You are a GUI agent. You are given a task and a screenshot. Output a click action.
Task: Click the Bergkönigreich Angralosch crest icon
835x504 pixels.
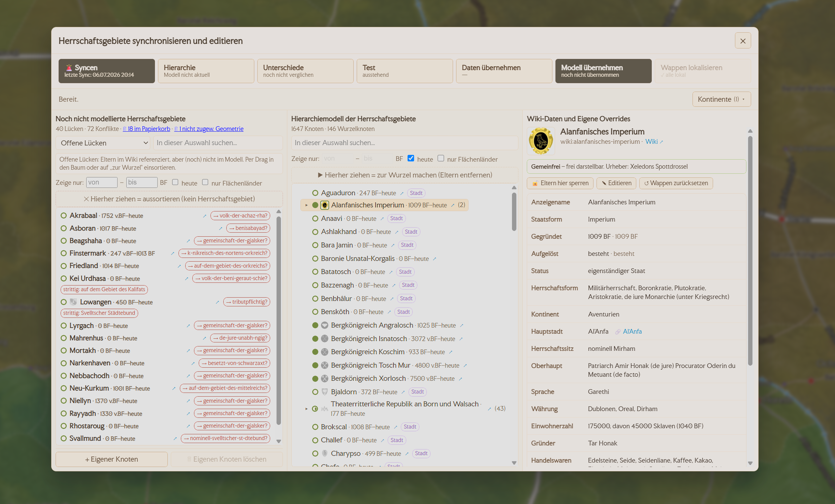tap(325, 325)
